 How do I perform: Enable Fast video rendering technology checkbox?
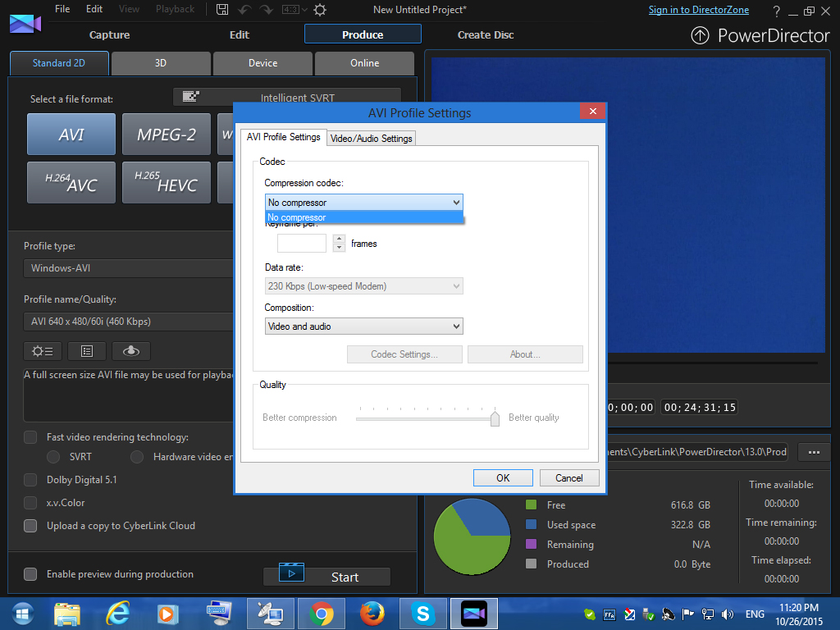(30, 437)
